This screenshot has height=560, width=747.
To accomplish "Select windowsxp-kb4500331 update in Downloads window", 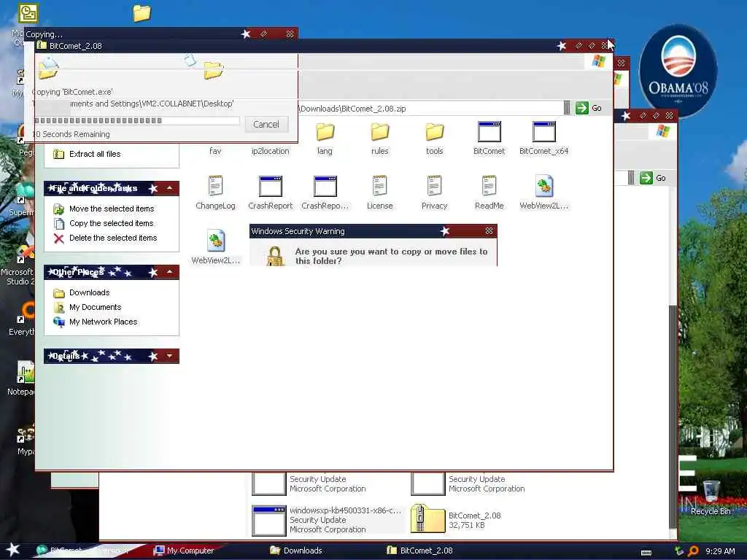I will 328,519.
